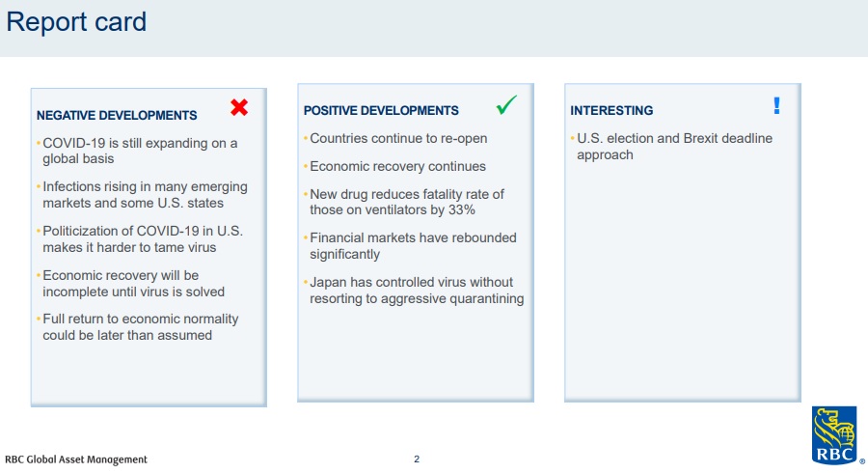Image resolution: width=868 pixels, height=473 pixels.
Task: Click the RBC lion shield logo
Action: coord(834,435)
